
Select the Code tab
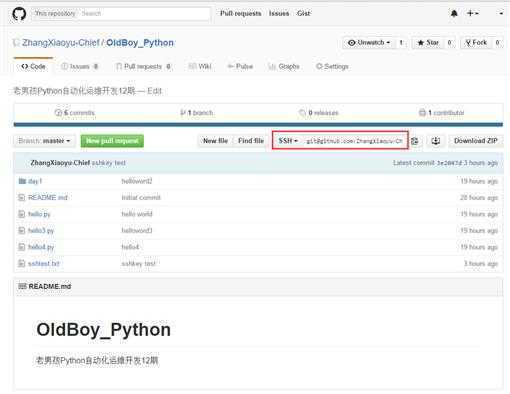click(33, 66)
